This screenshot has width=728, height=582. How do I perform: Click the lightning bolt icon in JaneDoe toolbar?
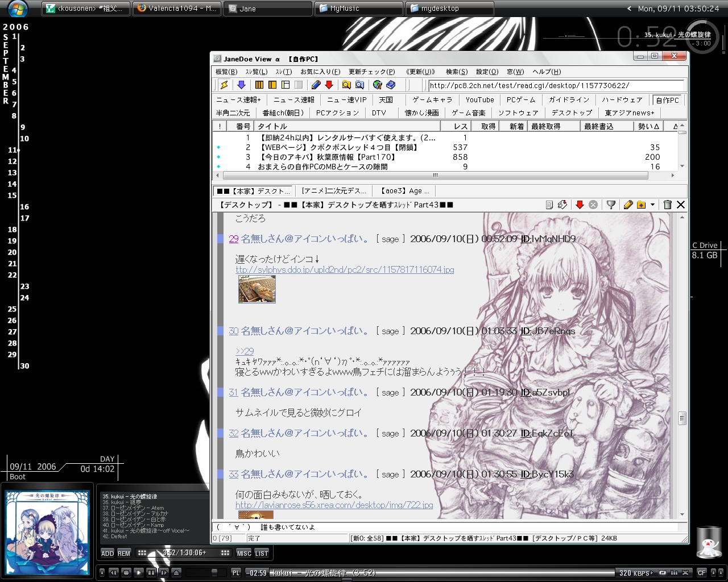coord(225,85)
